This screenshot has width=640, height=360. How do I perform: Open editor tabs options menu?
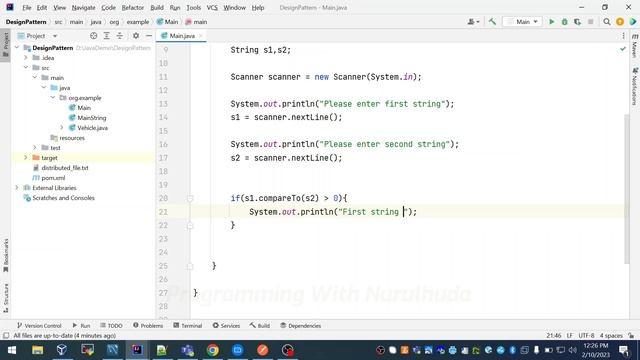pos(623,36)
